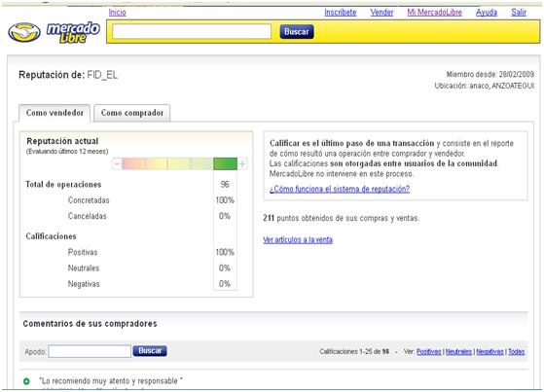Image resolution: width=544 pixels, height=392 pixels.
Task: Go to Mi MercadoLibre link
Action: click(x=434, y=13)
